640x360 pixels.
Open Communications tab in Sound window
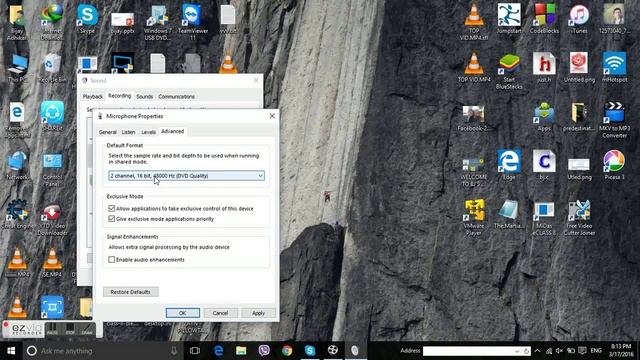pos(176,96)
